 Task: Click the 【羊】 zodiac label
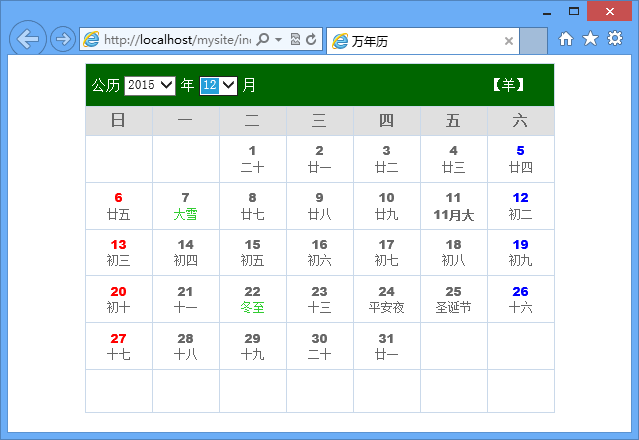(508, 85)
